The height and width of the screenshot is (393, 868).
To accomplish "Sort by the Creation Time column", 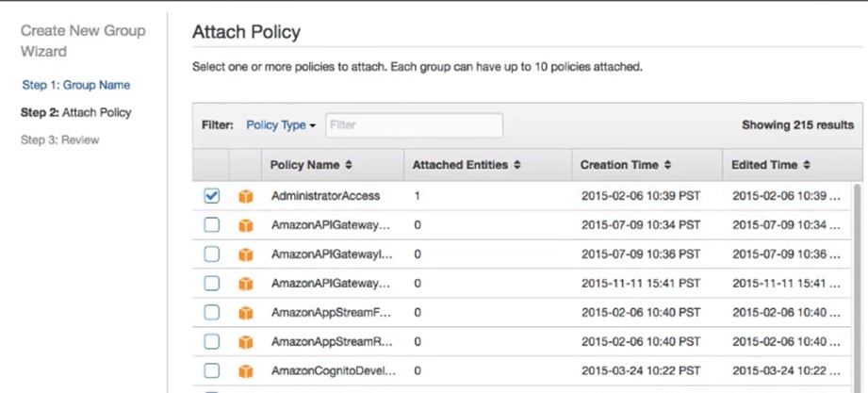I will [626, 165].
